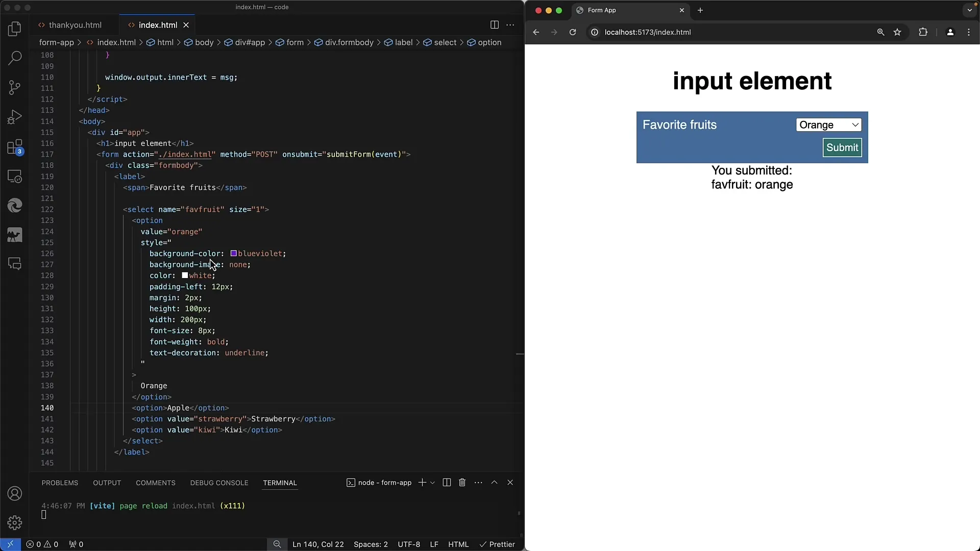Screen dimensions: 980x551
Task: Click the blueviolet color swatch on line 126
Action: click(x=232, y=253)
